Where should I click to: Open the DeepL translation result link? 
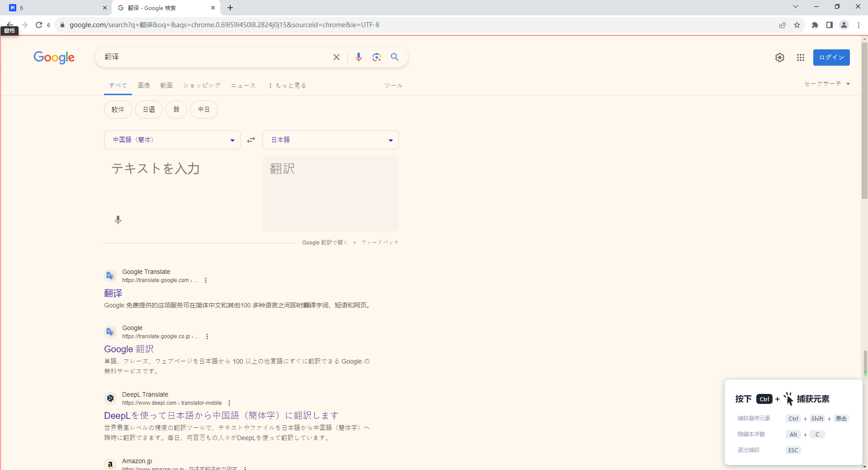(x=221, y=415)
